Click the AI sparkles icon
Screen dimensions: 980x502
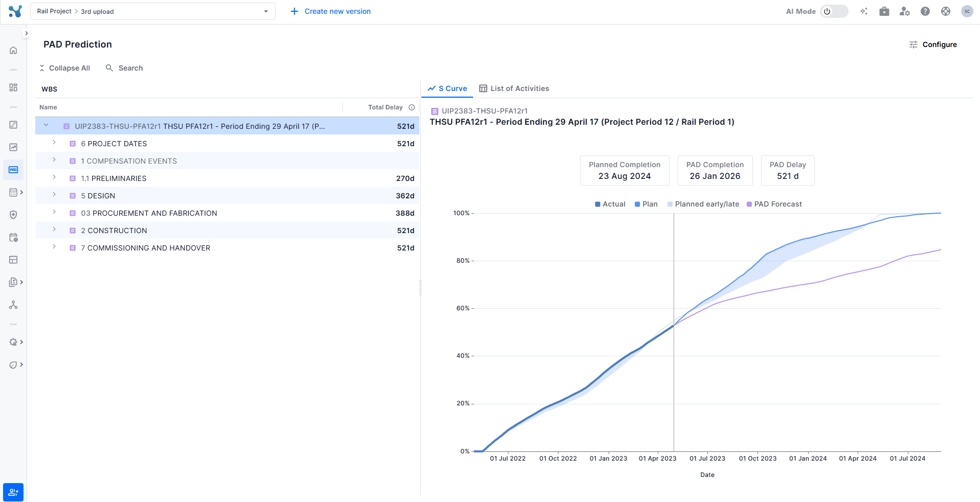point(864,11)
